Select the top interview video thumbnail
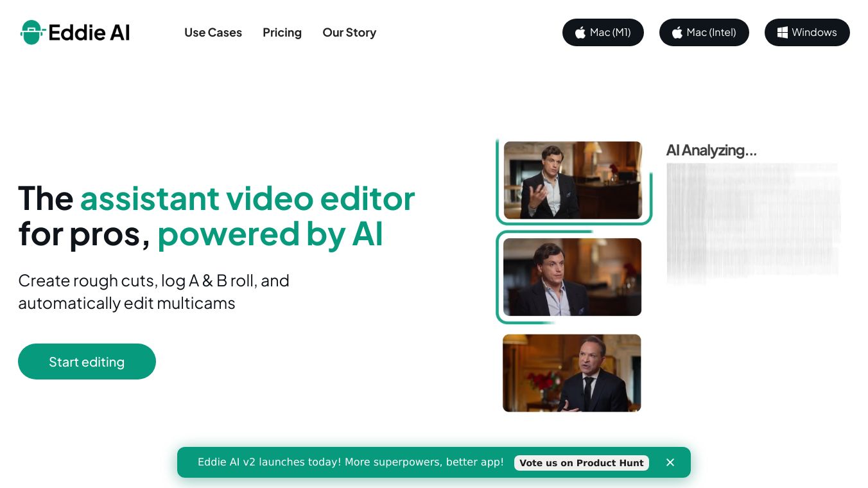Viewport: 868px width, 488px height. click(573, 180)
